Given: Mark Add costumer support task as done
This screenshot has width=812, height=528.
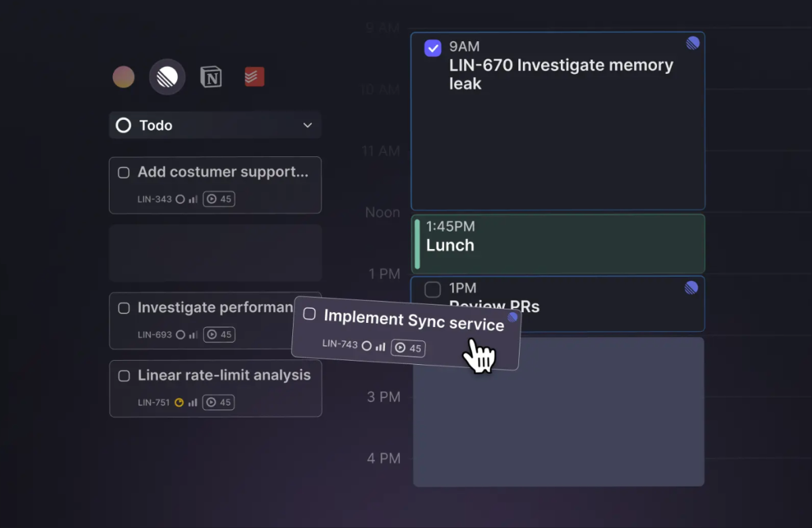Looking at the screenshot, I should pyautogui.click(x=124, y=173).
